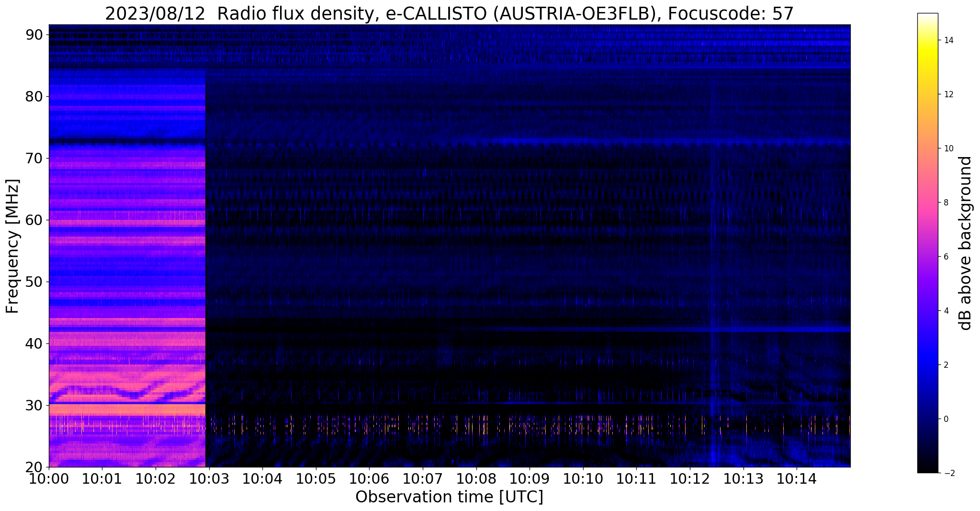The image size is (980, 511).
Task: Click the 40 MHz frequency tick label
Action: coord(34,343)
